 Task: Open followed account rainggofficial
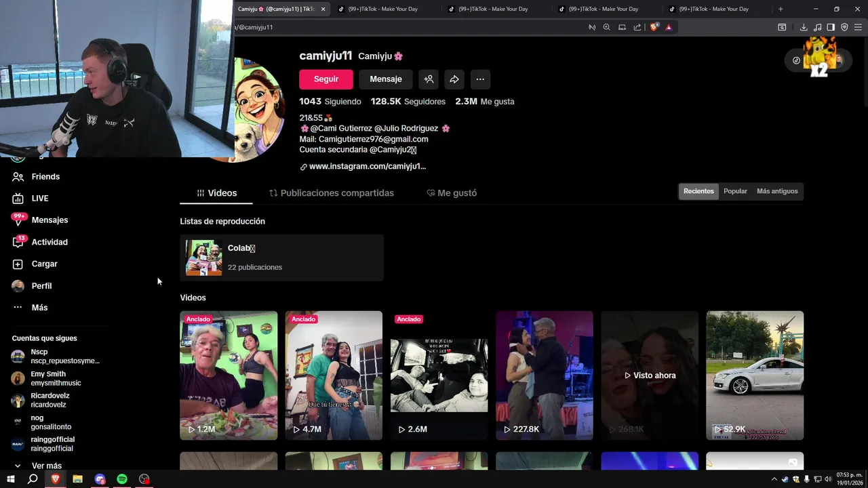coord(43,444)
